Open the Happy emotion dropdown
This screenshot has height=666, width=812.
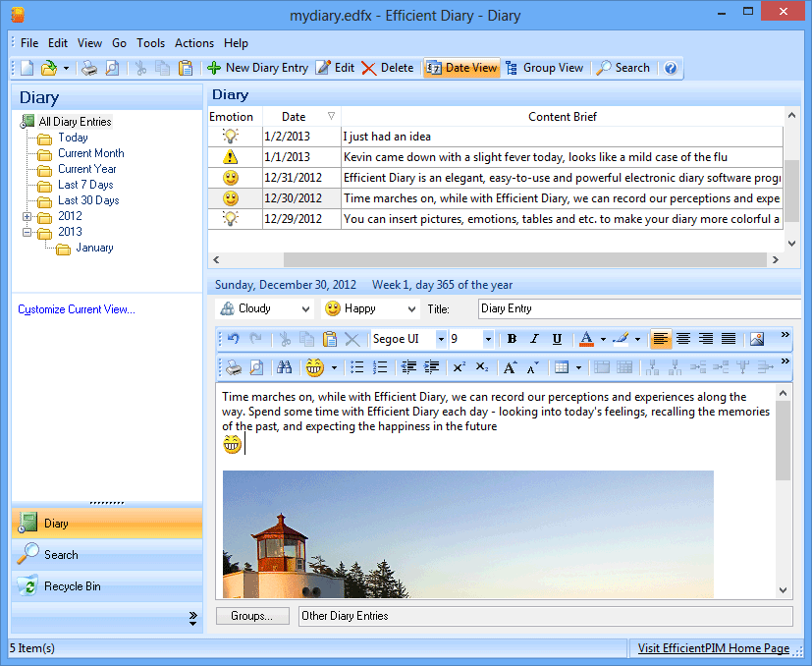coord(411,308)
